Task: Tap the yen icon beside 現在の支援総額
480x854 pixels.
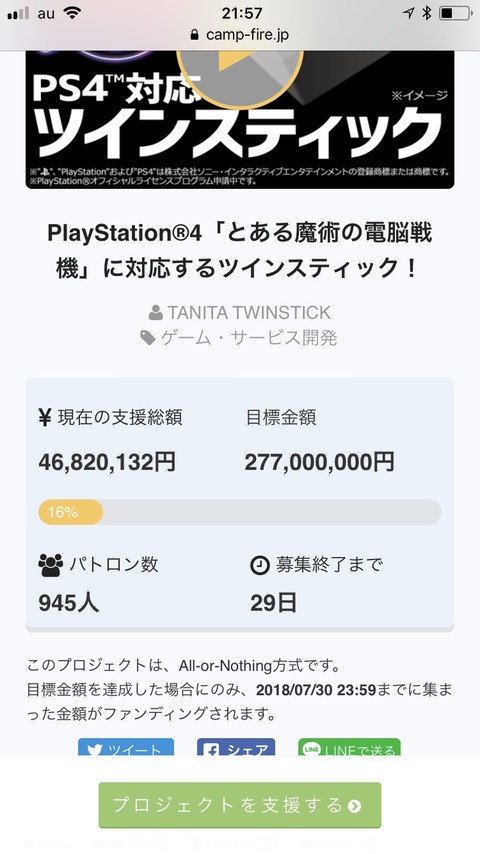Action: (x=45, y=418)
